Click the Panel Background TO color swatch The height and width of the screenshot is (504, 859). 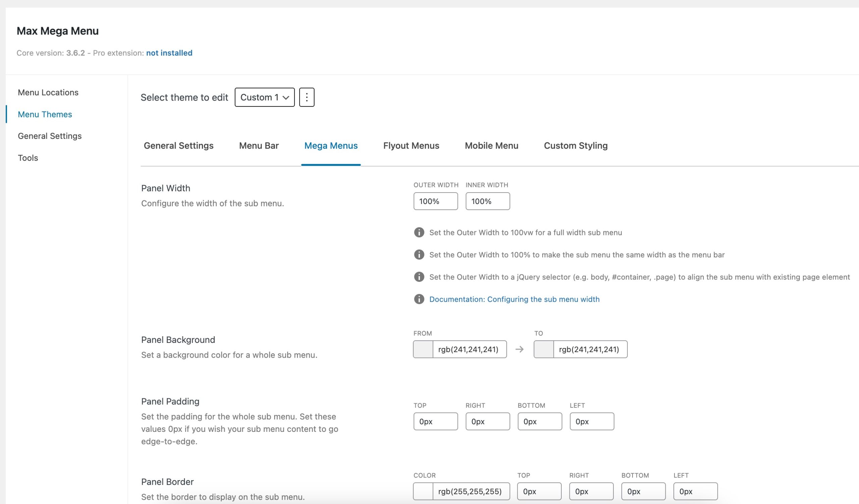point(544,349)
